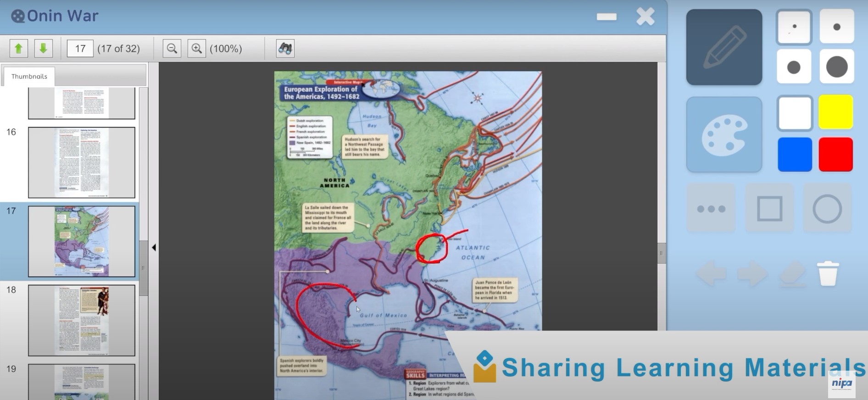The height and width of the screenshot is (400, 868).
Task: Select page 17 thumbnail
Action: point(82,241)
